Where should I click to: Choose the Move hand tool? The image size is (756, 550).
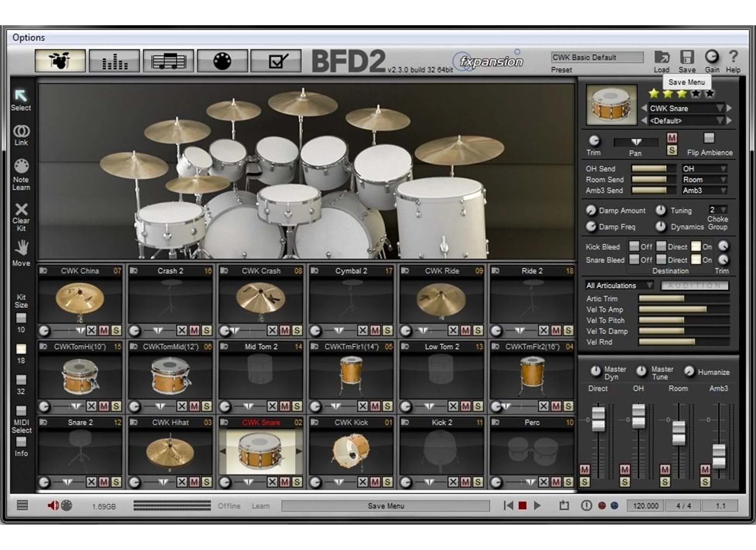21,248
